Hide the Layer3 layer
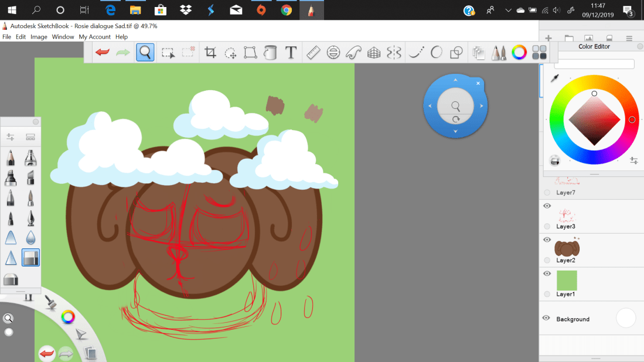 click(x=547, y=206)
